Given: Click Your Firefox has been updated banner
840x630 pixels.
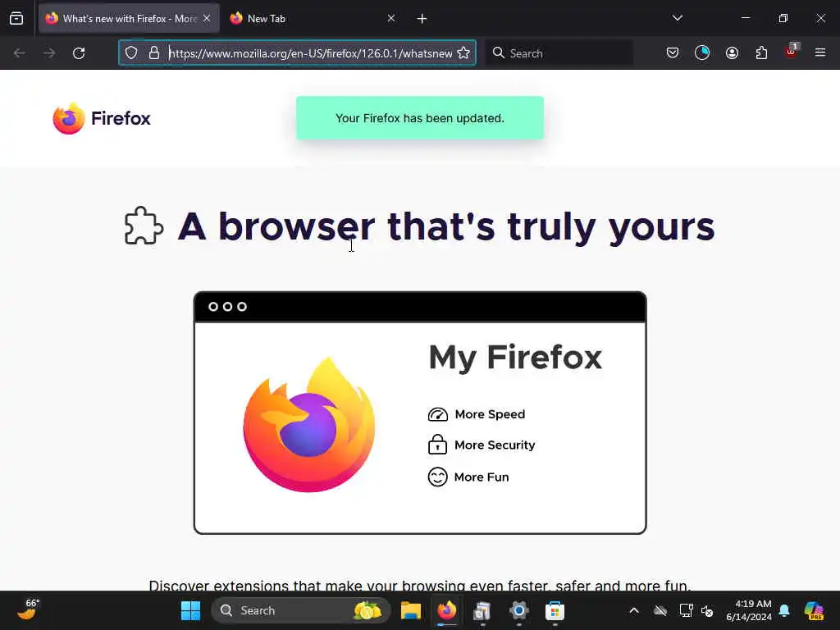Looking at the screenshot, I should pos(420,118).
